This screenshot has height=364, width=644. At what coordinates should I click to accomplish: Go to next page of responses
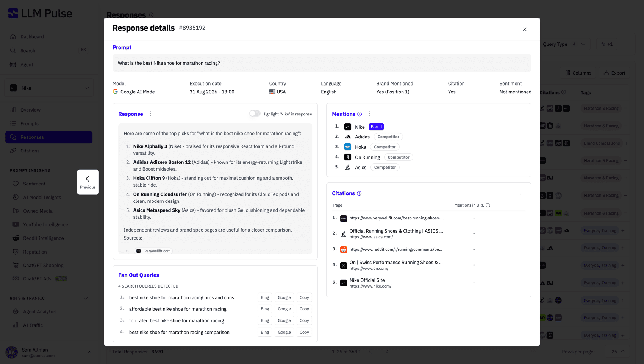point(387,352)
